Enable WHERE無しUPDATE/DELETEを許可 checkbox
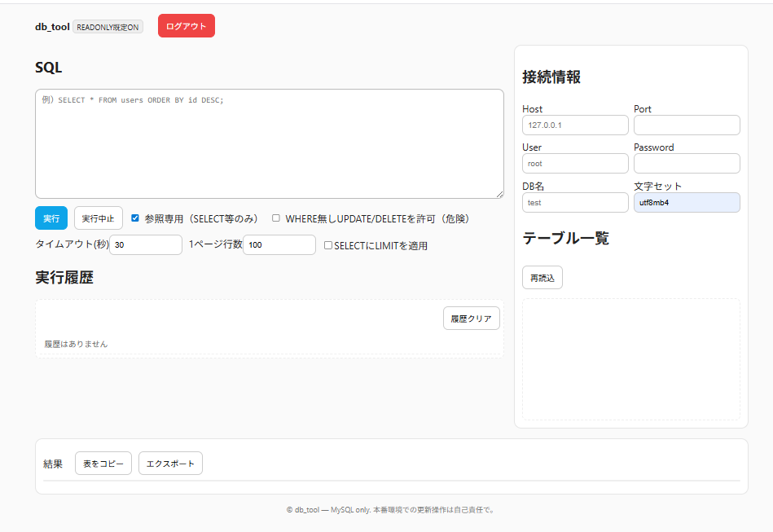 coord(276,218)
